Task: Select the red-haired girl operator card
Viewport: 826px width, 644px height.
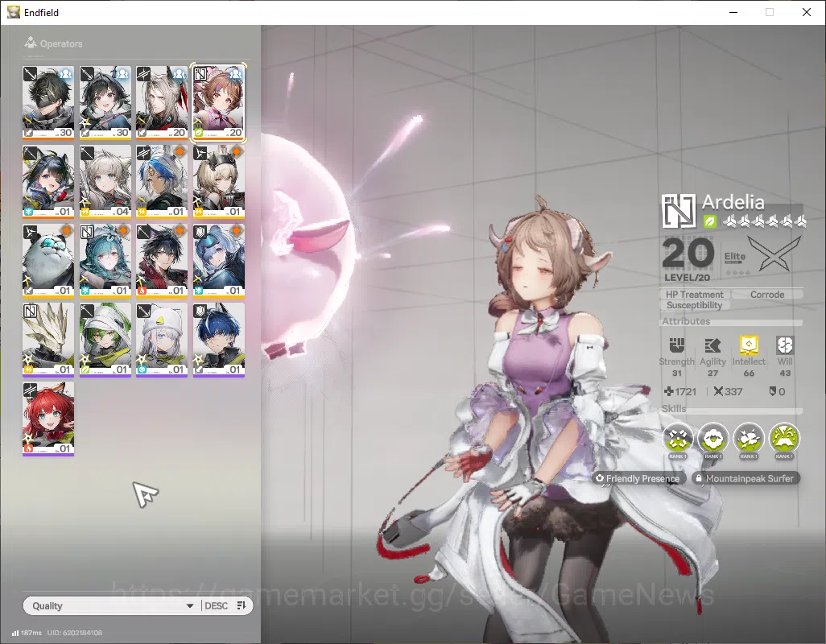Action: (x=48, y=418)
